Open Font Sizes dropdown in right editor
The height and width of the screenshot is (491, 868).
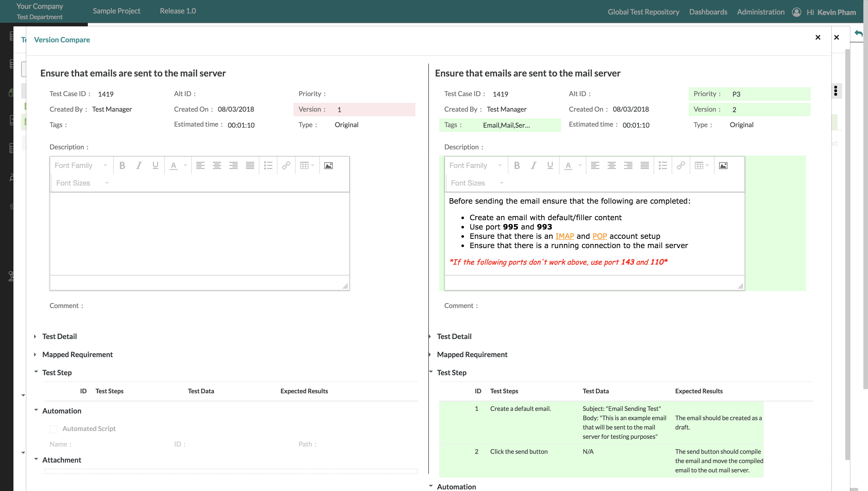[477, 183]
